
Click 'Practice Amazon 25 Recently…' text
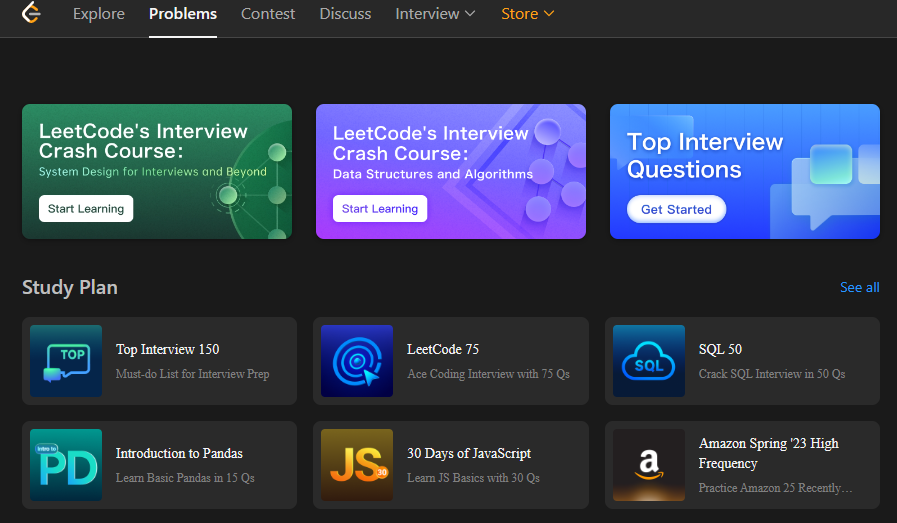[x=775, y=488]
